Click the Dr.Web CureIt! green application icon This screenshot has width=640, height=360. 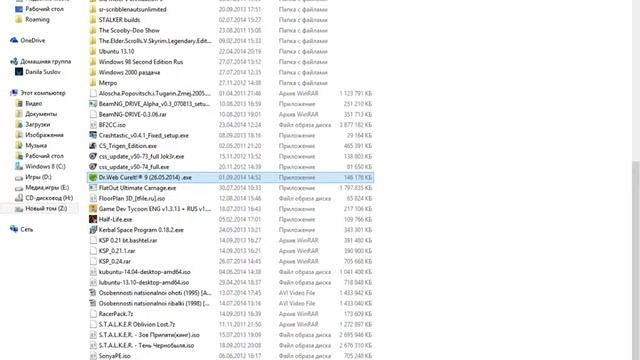pyautogui.click(x=93, y=177)
